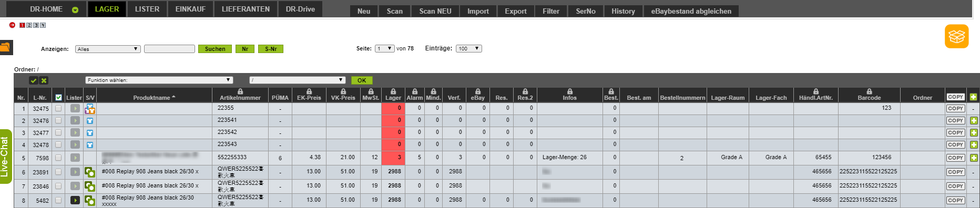Click the S-Nr search button

pyautogui.click(x=271, y=49)
